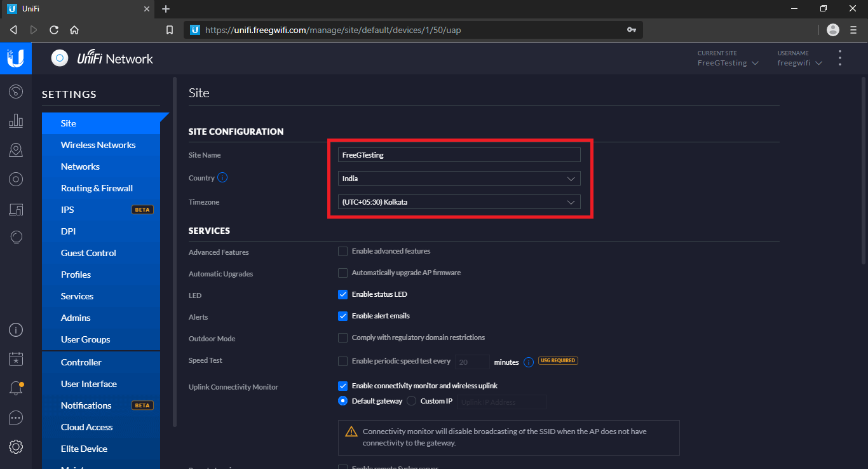Click the speed test minutes field
868x469 pixels.
[x=473, y=362]
